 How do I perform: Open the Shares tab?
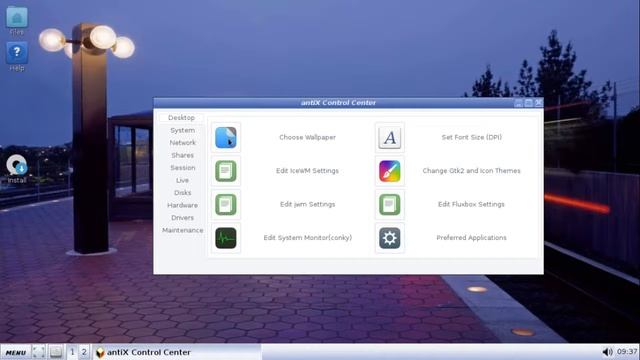point(182,155)
